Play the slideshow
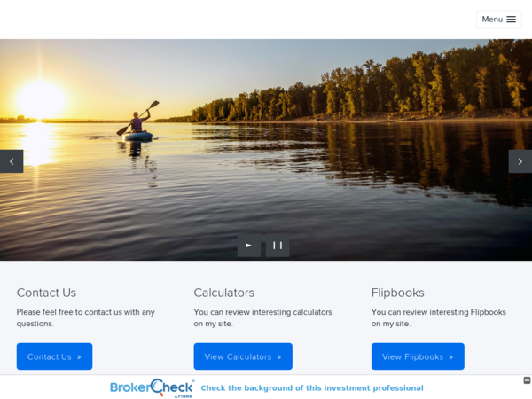Screen dimensions: 532x399 tap(249, 246)
